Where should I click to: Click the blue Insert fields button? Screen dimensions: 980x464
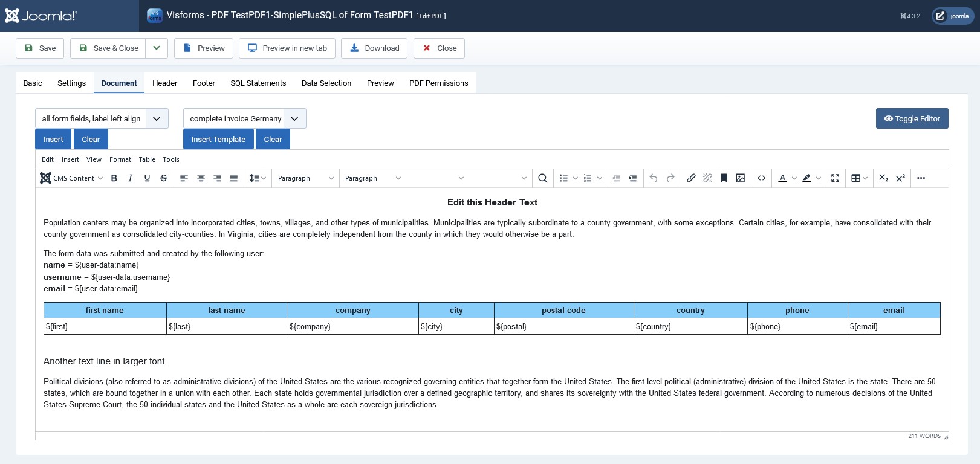coord(53,139)
